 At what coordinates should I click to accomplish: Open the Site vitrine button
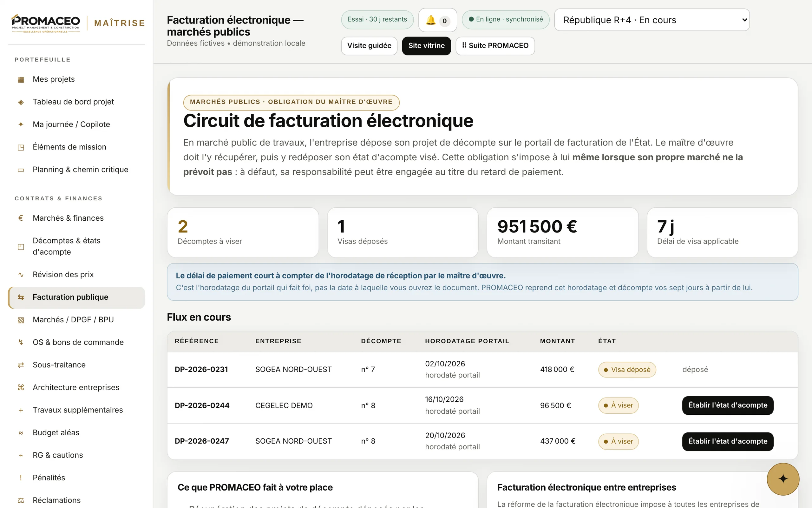[x=426, y=46]
